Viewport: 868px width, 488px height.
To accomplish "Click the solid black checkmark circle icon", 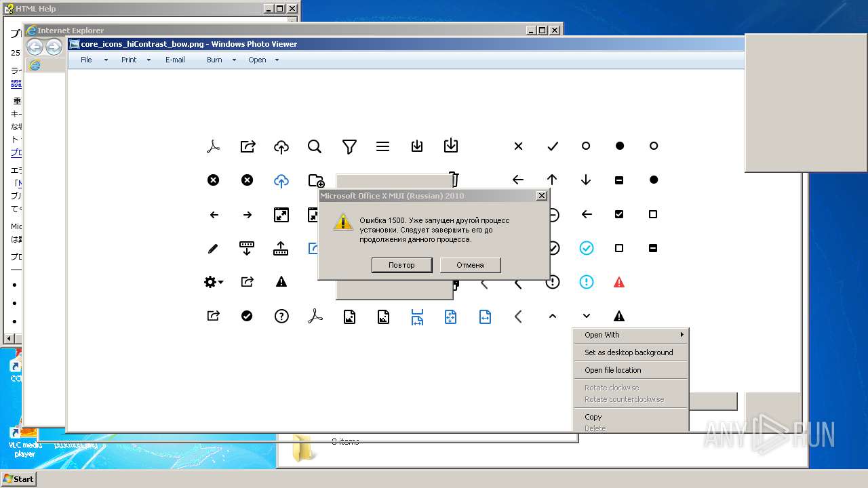I will click(247, 316).
